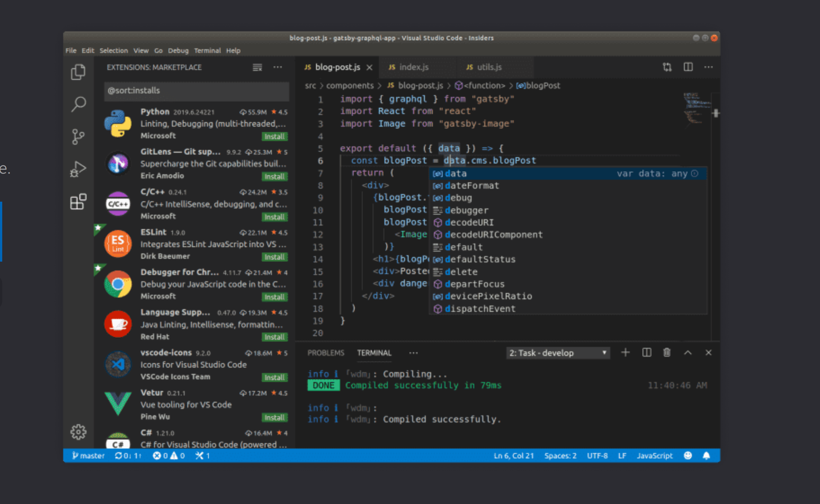Open the Explorer view

[78, 72]
